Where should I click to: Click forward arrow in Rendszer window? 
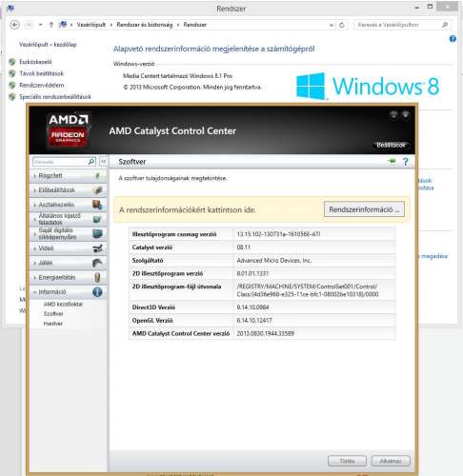click(29, 25)
